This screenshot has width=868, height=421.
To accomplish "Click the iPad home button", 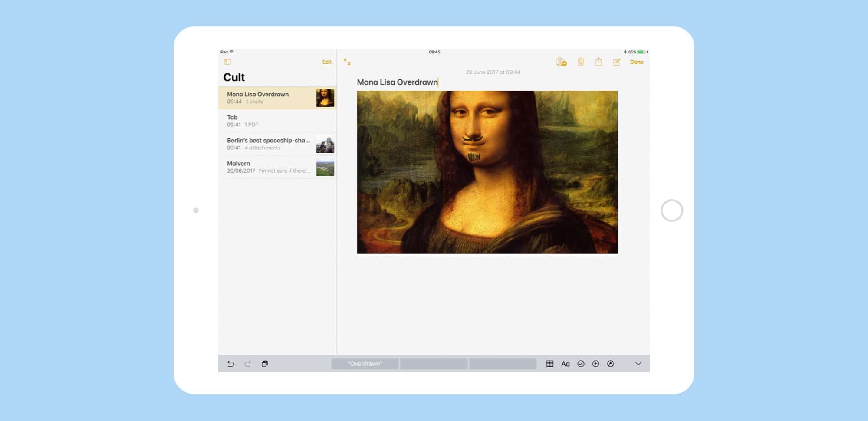I will coord(672,210).
